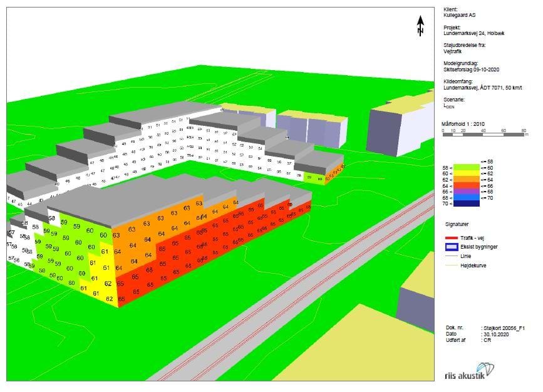This screenshot has width=543, height=392.
Task: Click the Signaturer legend heading
Action: pyautogui.click(x=457, y=223)
